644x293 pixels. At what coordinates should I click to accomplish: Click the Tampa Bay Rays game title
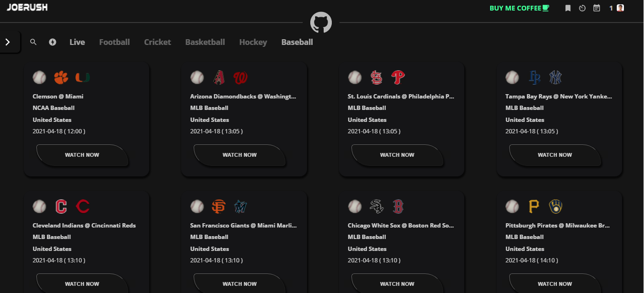pos(558,97)
